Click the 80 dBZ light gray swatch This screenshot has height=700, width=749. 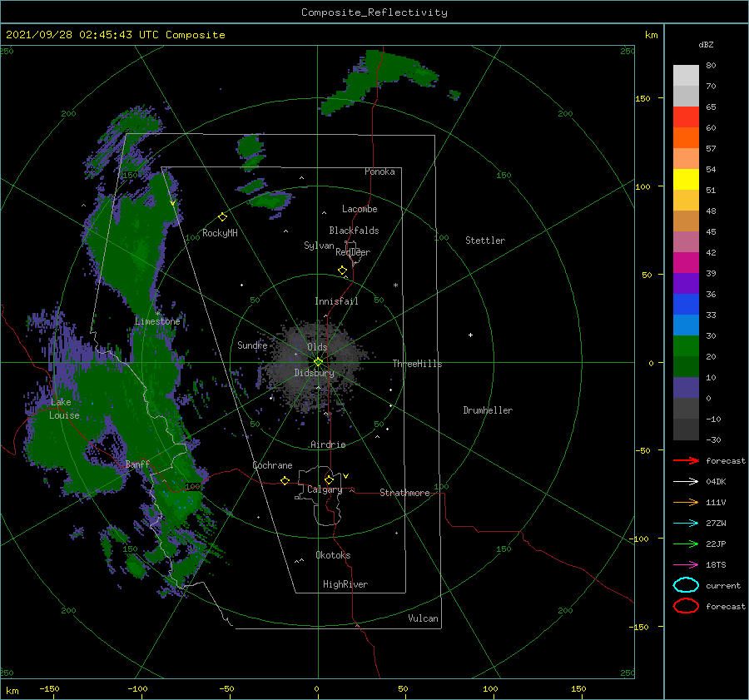[686, 76]
